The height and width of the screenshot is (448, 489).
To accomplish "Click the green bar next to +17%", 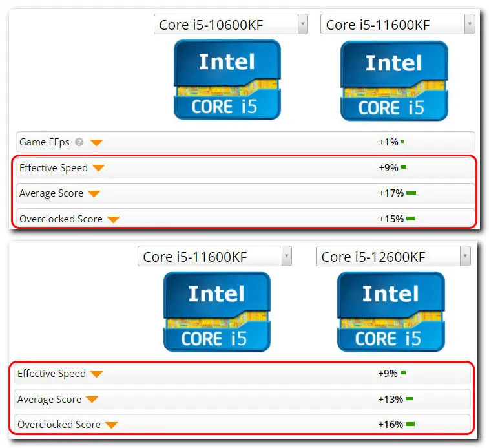I will click(411, 193).
